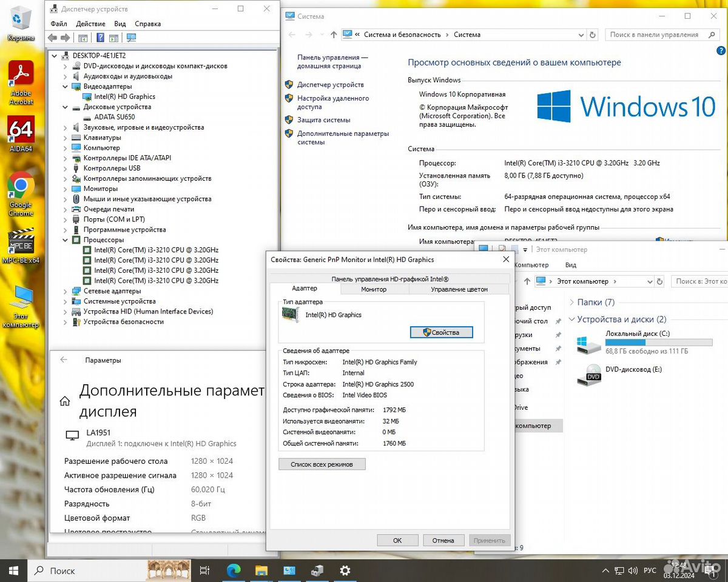
Task: Select the ADATA SU650 disk device
Action: click(115, 117)
